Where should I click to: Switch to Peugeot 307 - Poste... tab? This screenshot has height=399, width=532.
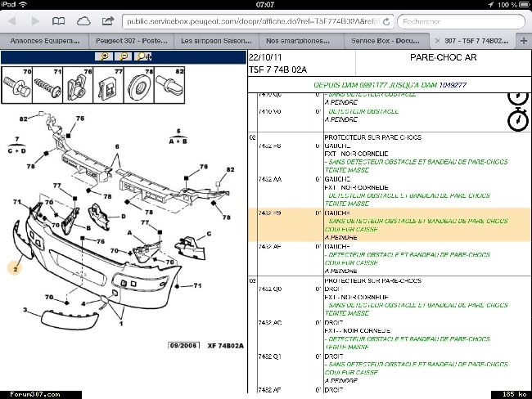(131, 41)
